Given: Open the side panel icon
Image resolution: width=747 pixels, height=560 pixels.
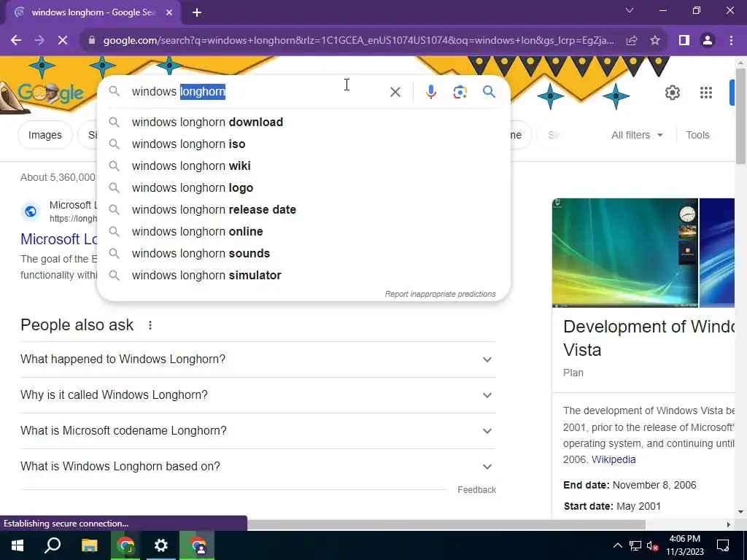Looking at the screenshot, I should tap(684, 41).
